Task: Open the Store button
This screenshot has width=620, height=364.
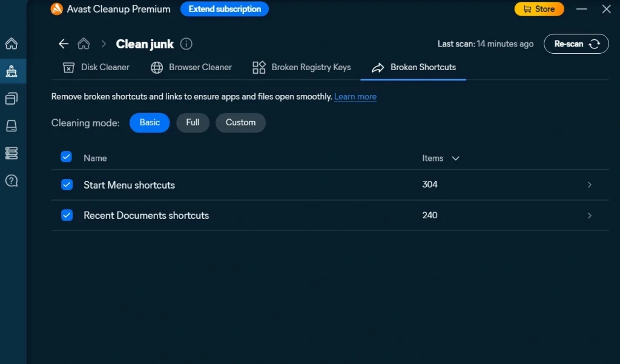Action: click(x=539, y=9)
